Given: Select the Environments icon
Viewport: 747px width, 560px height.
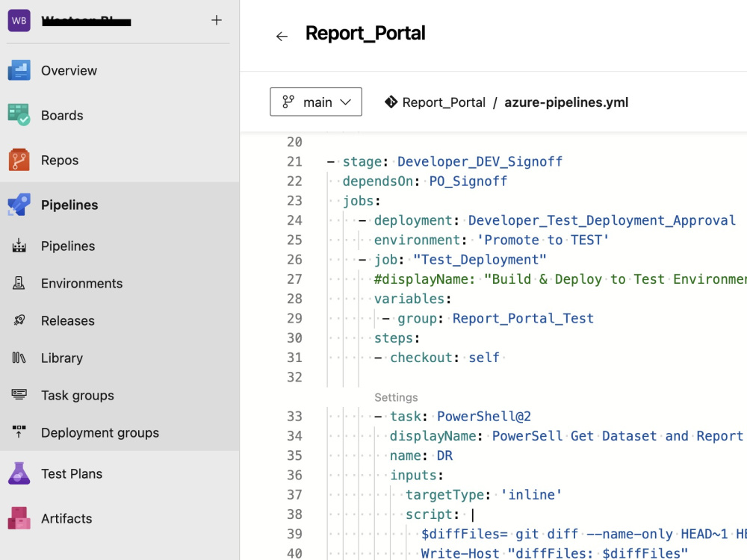Looking at the screenshot, I should 19,283.
